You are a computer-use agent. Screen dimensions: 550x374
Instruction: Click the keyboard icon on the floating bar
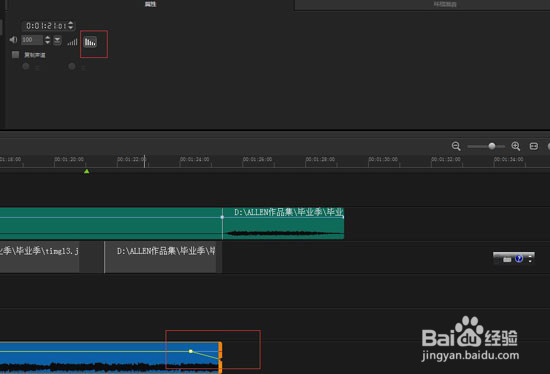click(507, 259)
